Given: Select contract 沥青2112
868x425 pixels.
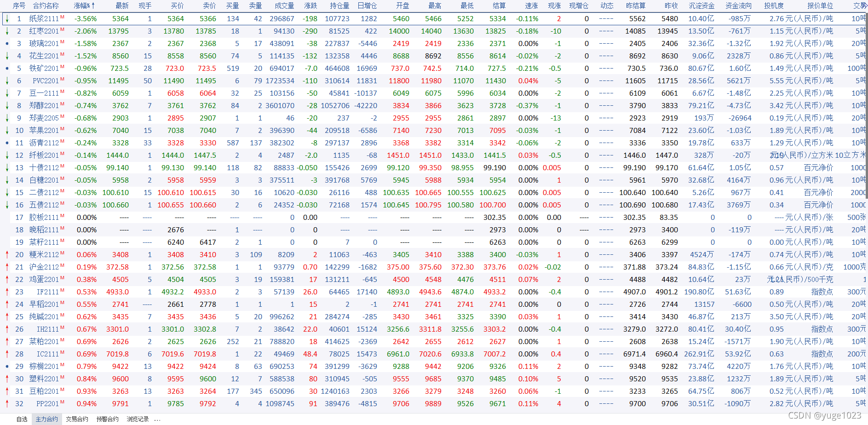Looking at the screenshot, I should pyautogui.click(x=44, y=143).
